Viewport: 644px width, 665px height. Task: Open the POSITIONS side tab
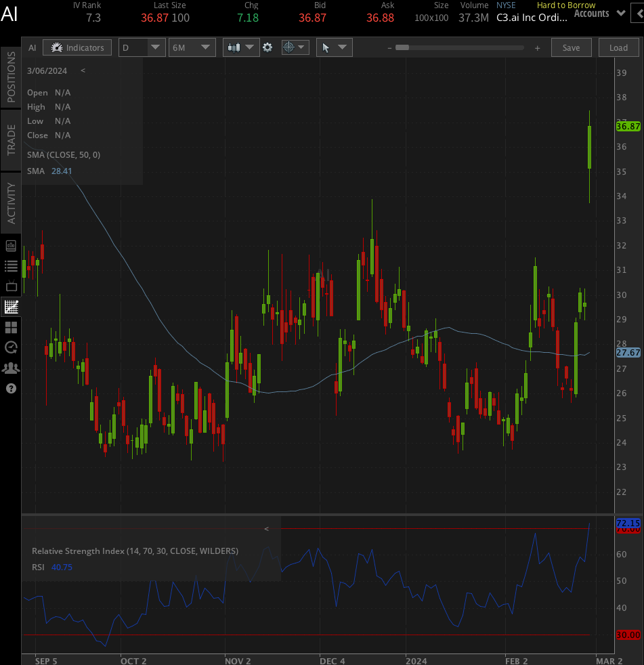coord(11,77)
